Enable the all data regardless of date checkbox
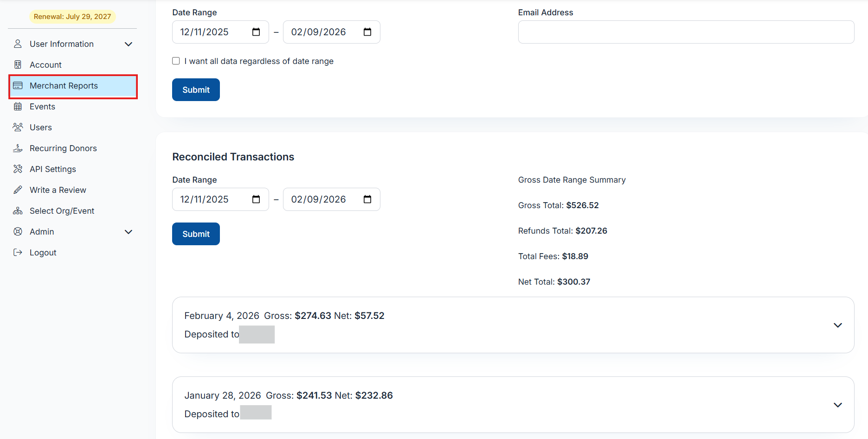868x439 pixels. [176, 61]
